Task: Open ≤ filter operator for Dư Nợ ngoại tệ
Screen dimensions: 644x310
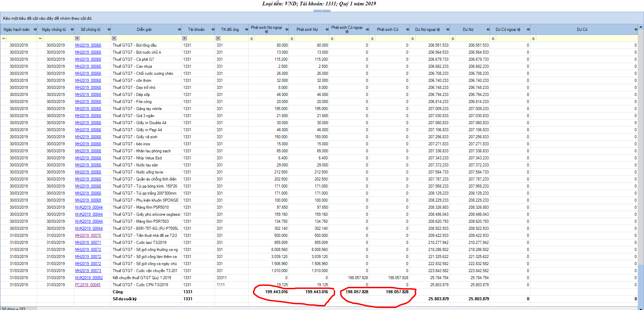Action: pyautogui.click(x=413, y=38)
